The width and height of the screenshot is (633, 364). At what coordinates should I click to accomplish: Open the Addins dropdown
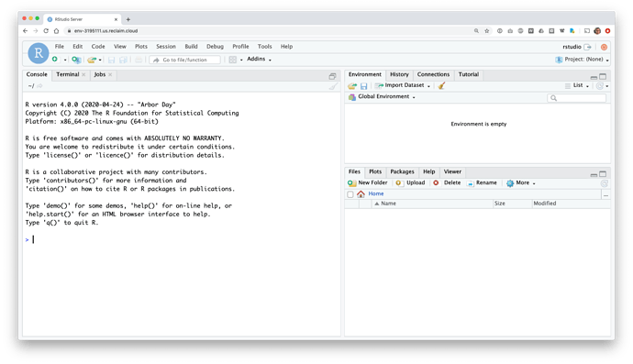[259, 59]
